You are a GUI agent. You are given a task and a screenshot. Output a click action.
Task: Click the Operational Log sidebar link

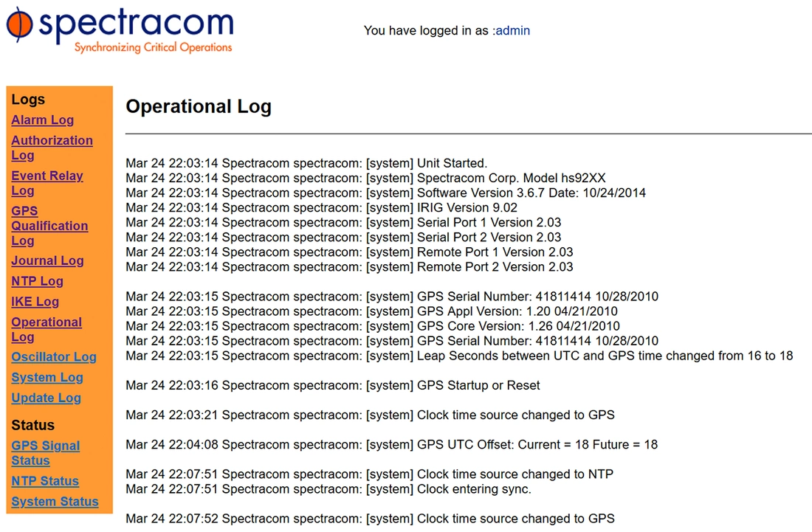(47, 330)
